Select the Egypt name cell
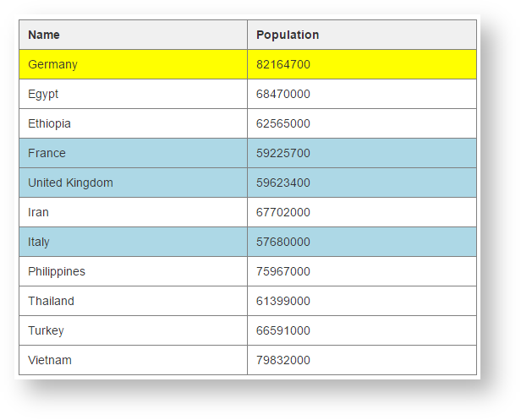The height and width of the screenshot is (420, 521). [43, 94]
